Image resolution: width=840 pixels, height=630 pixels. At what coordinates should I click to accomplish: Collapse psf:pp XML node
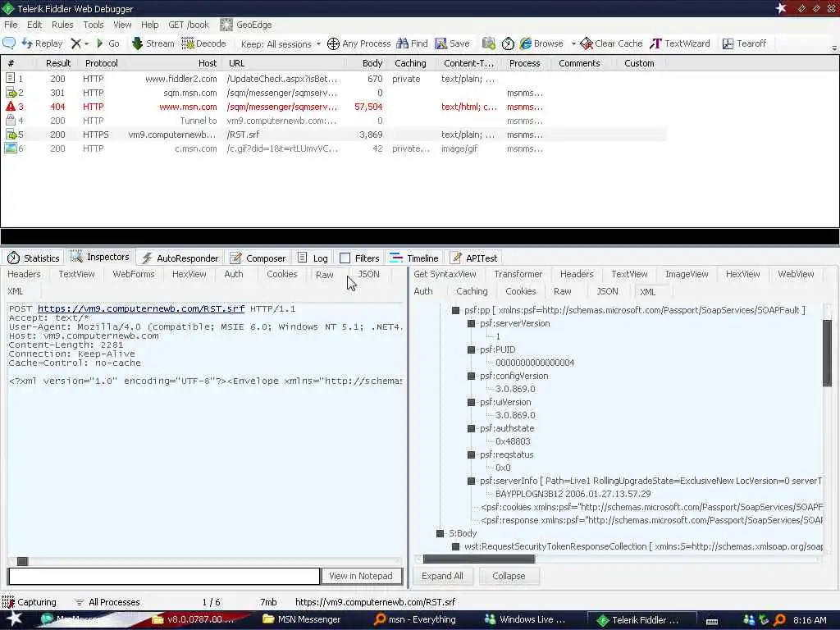tap(455, 310)
